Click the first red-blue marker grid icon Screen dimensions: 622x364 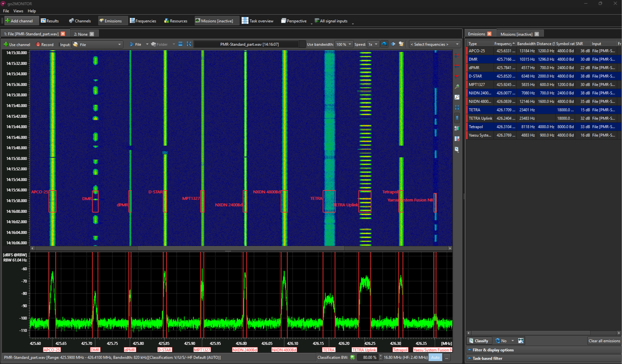point(457,55)
